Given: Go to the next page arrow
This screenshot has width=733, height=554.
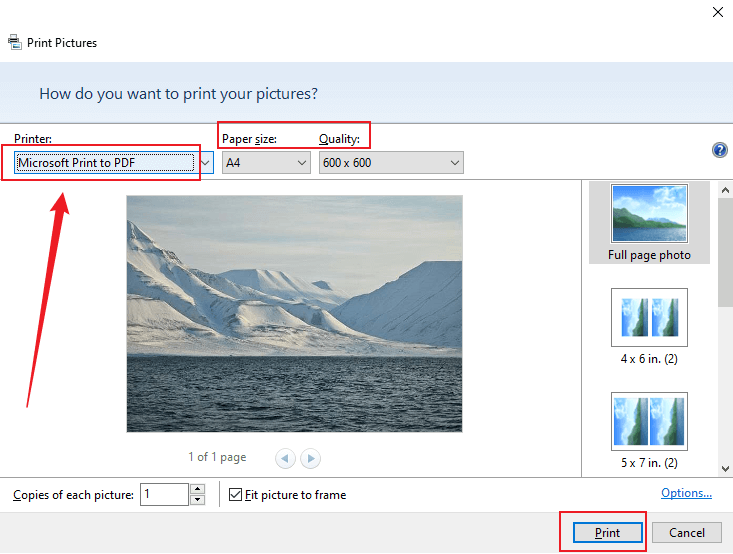Looking at the screenshot, I should (x=310, y=458).
